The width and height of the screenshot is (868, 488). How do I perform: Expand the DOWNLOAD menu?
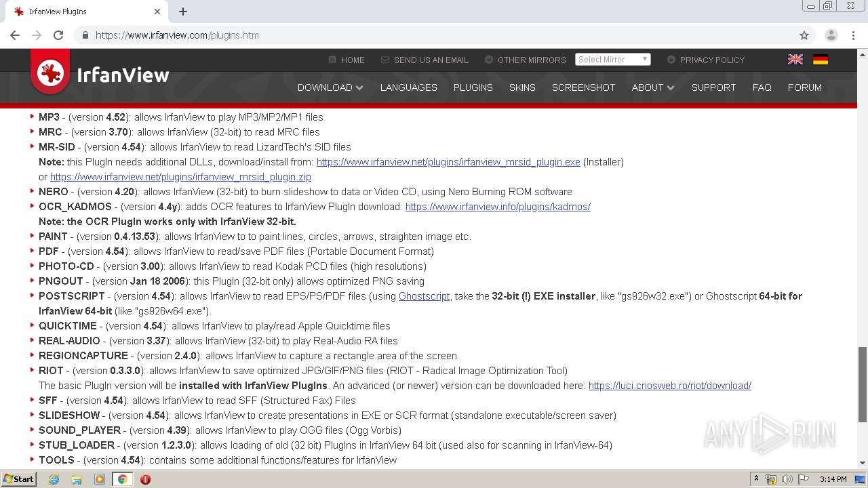tap(330, 87)
